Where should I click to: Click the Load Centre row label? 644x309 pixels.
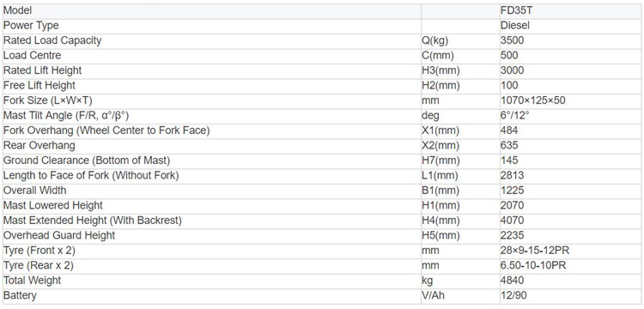click(x=32, y=56)
